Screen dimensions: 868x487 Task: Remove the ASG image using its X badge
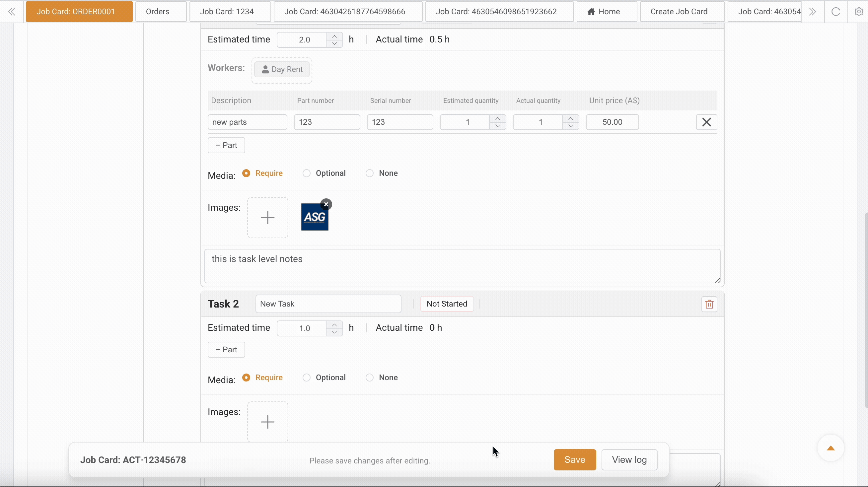pyautogui.click(x=326, y=204)
